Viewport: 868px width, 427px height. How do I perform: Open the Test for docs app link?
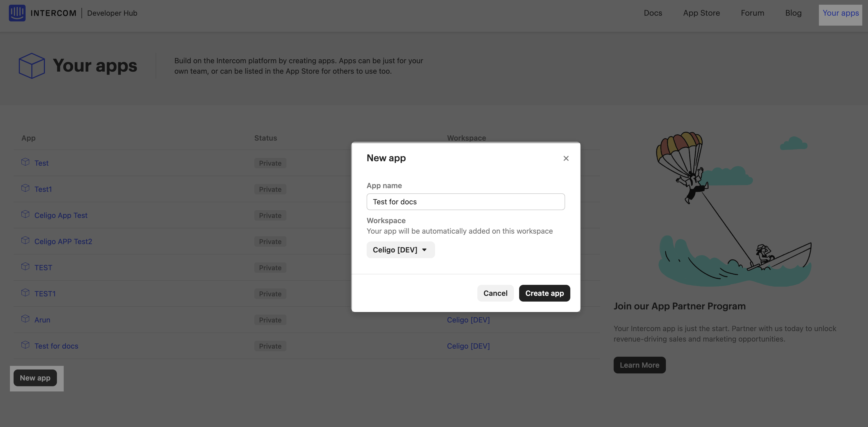(56, 346)
